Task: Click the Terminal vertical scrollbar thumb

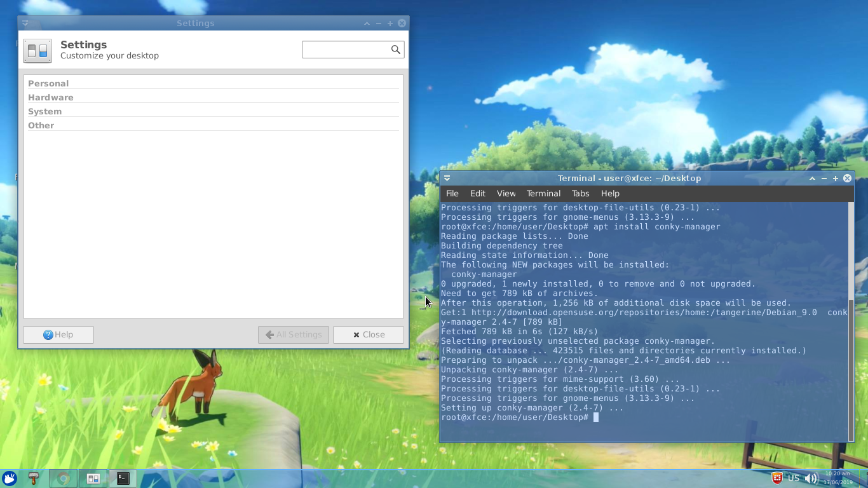Action: click(x=851, y=369)
